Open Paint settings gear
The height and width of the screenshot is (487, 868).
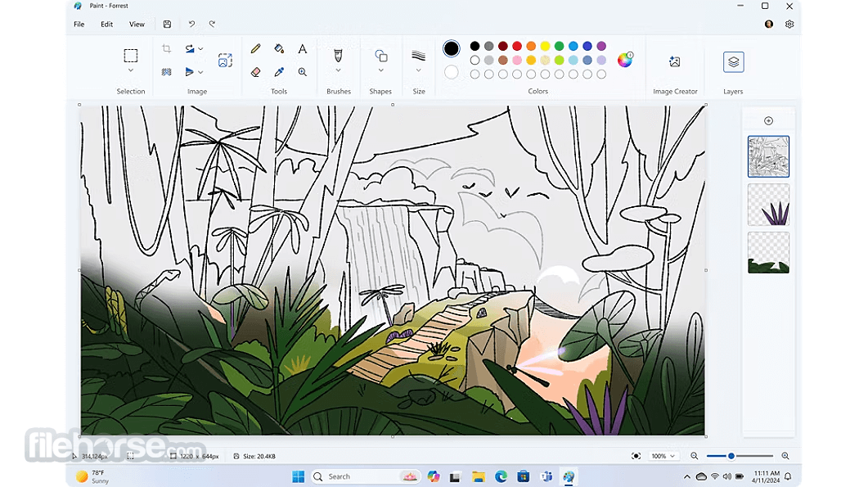(789, 25)
